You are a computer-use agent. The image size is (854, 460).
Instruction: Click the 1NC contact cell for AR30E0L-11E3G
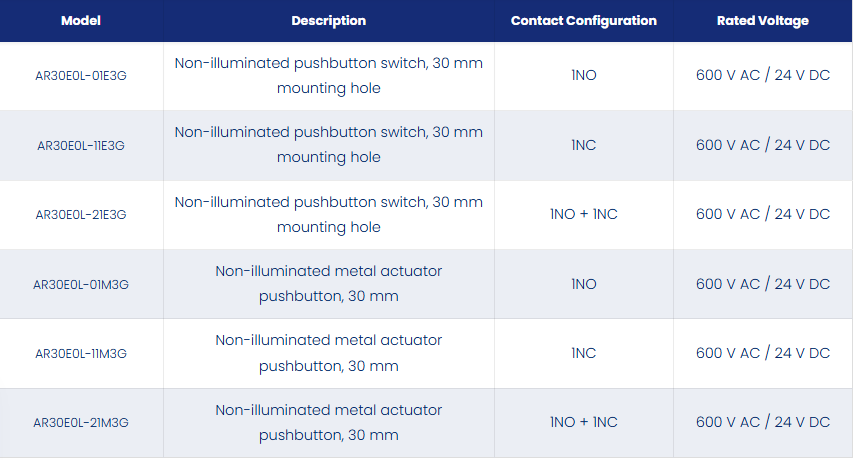click(583, 145)
